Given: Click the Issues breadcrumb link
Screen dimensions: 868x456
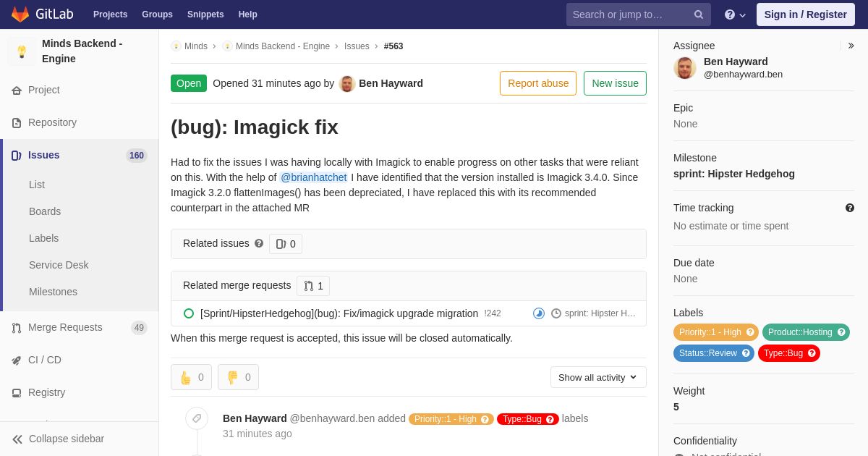Looking at the screenshot, I should (x=357, y=46).
